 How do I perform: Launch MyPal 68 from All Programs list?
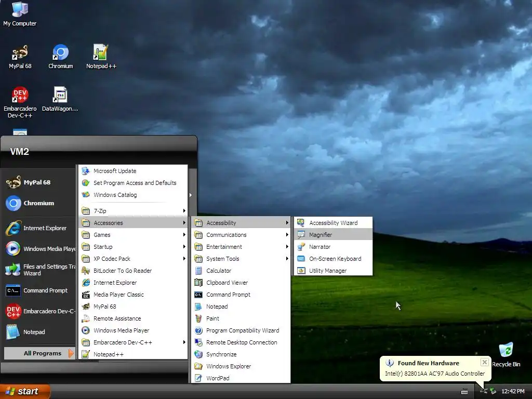[x=133, y=307]
